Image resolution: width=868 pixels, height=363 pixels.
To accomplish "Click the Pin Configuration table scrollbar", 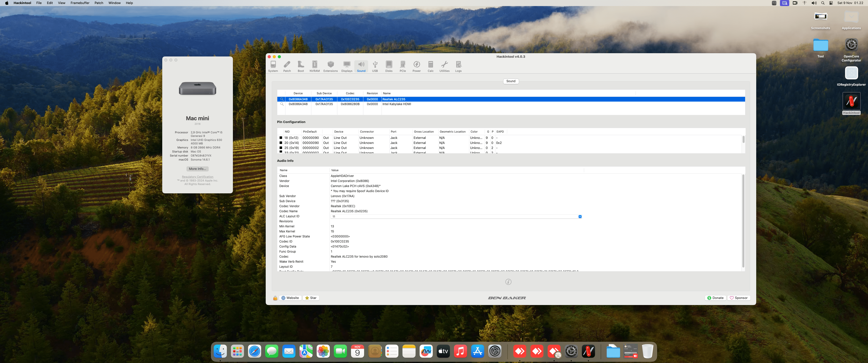I will coord(743,139).
